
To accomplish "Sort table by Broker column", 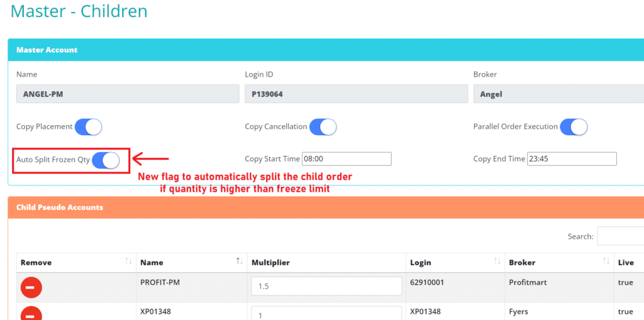I will pos(559,263).
